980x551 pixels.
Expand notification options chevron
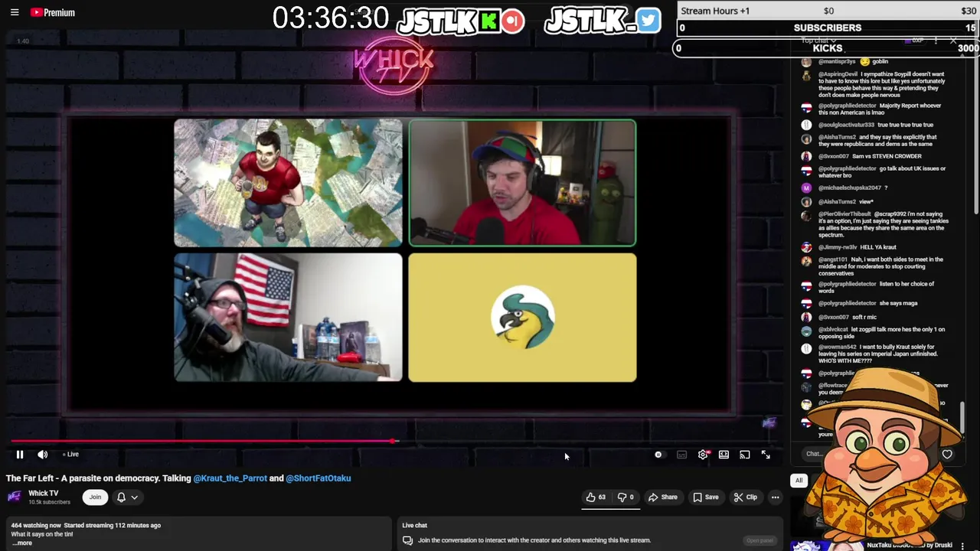tap(134, 497)
